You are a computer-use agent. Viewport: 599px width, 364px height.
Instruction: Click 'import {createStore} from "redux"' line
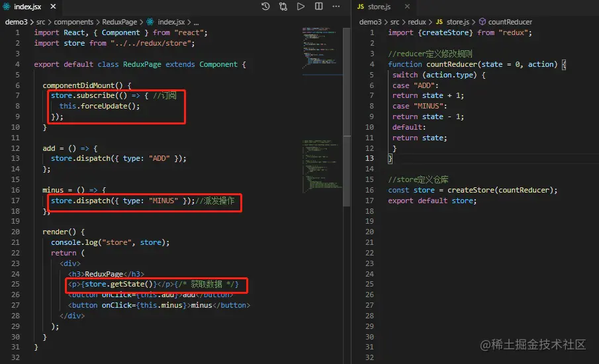pyautogui.click(x=460, y=32)
